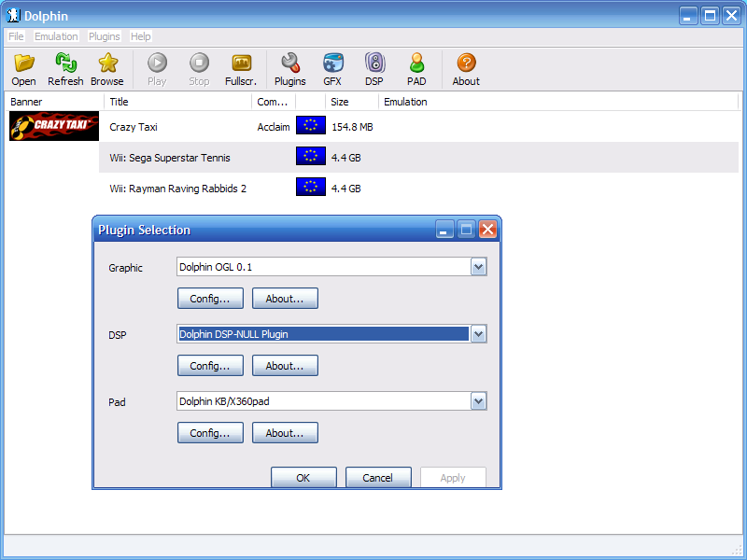Expand the Graphic plugin dropdown

(478, 267)
